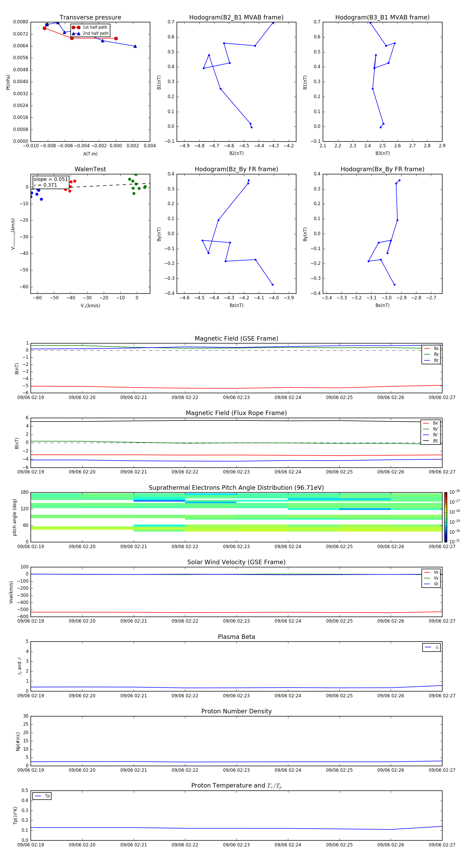The image size is (473, 868).
Task: Click the "B3(nT)" x-axis label
Action: coord(382,154)
